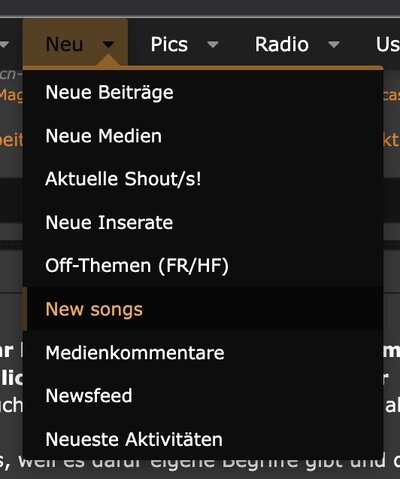
Task: Click the left-edge dropdown arrow before Neu
Action: point(4,44)
